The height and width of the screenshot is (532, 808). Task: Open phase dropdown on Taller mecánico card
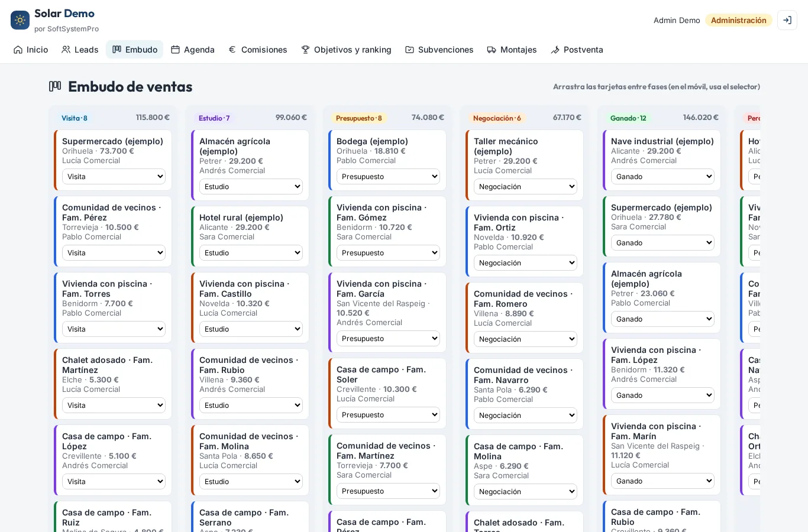[x=525, y=187]
